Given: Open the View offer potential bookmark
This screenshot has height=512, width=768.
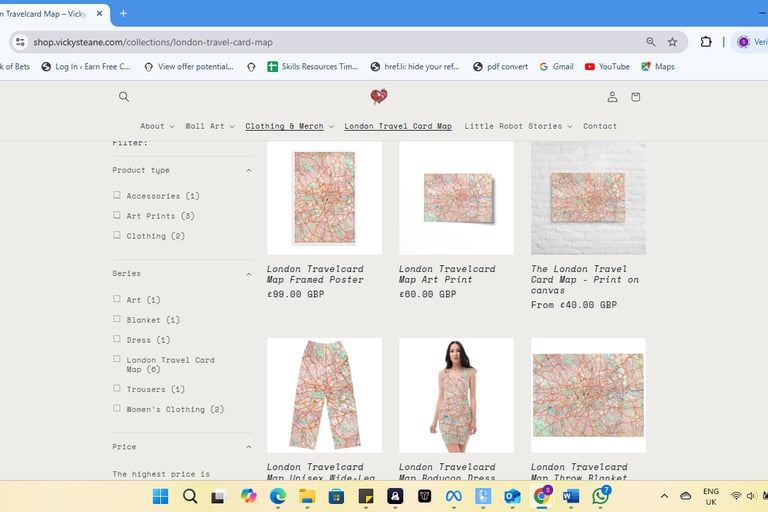Looking at the screenshot, I should pos(189,67).
